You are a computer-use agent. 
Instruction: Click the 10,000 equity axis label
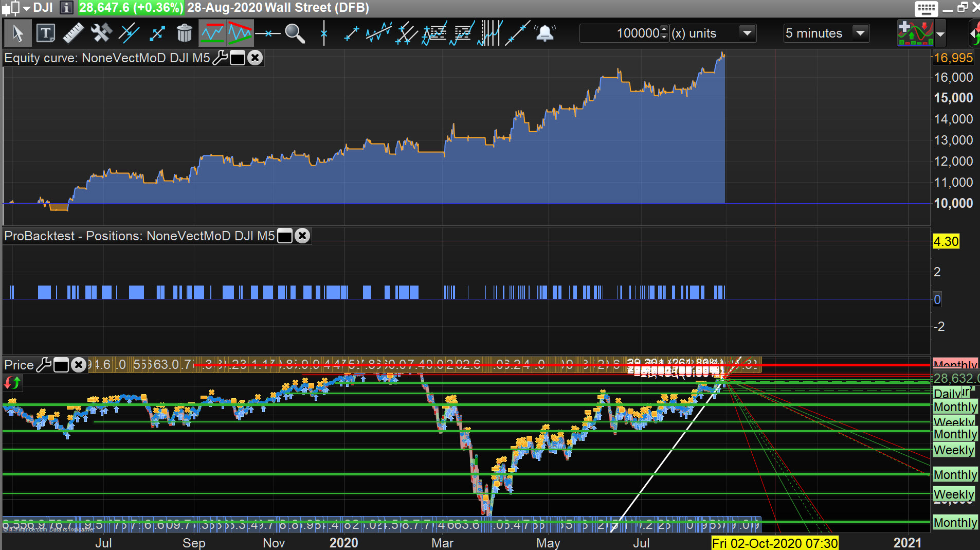pyautogui.click(x=953, y=203)
